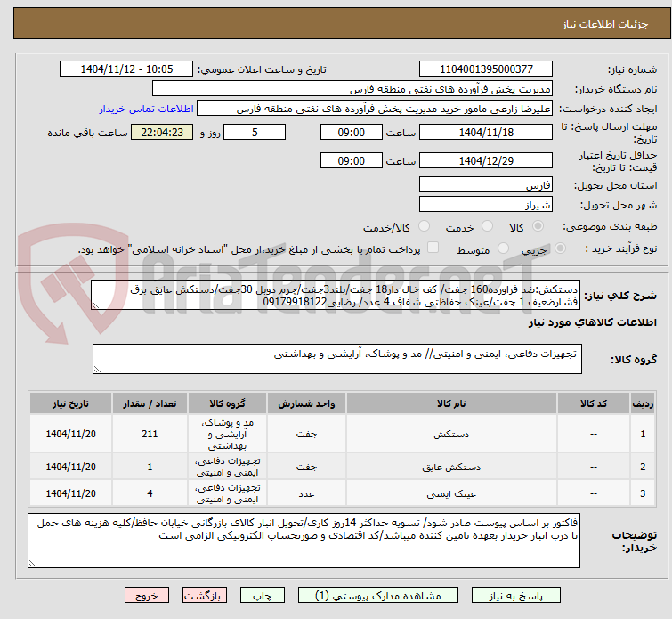
Task: Click the delivery province field فارس
Action: 486,185
